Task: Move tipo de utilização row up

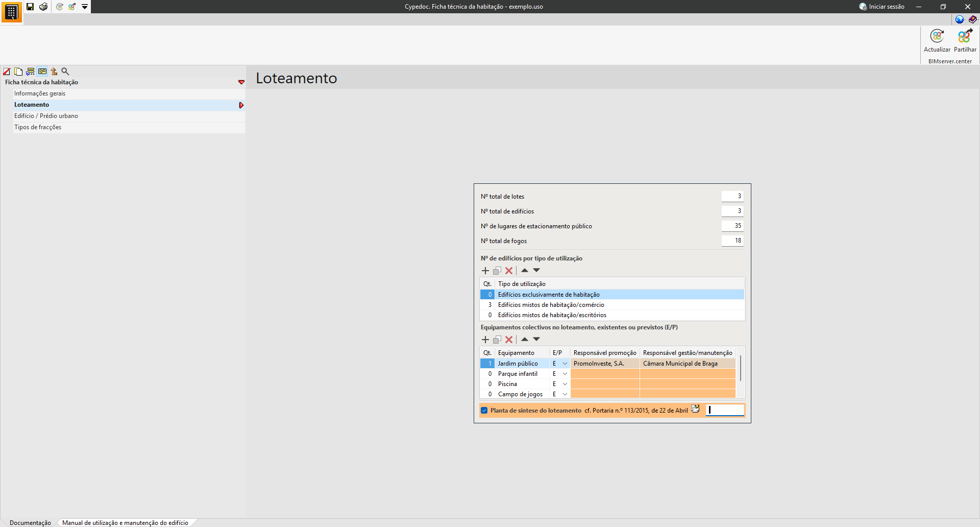Action: coord(525,270)
